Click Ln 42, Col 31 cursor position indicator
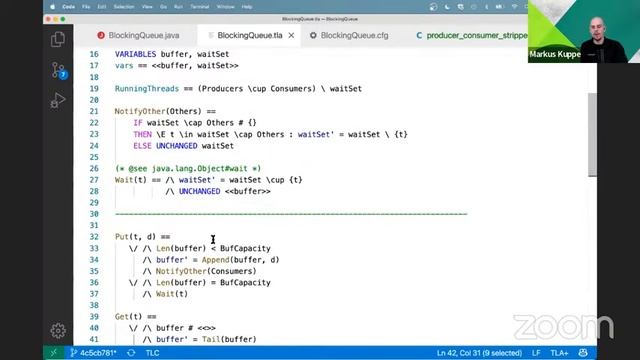This screenshot has height=360, width=640. click(x=479, y=353)
